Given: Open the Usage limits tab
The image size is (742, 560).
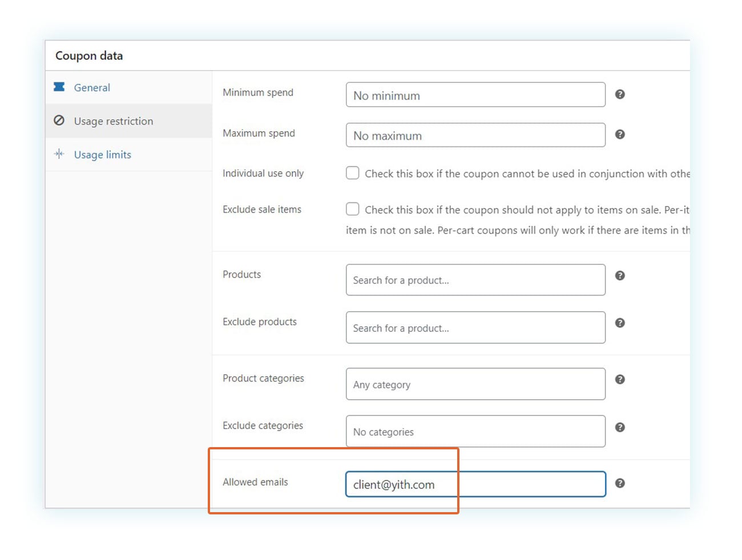Looking at the screenshot, I should coord(102,155).
